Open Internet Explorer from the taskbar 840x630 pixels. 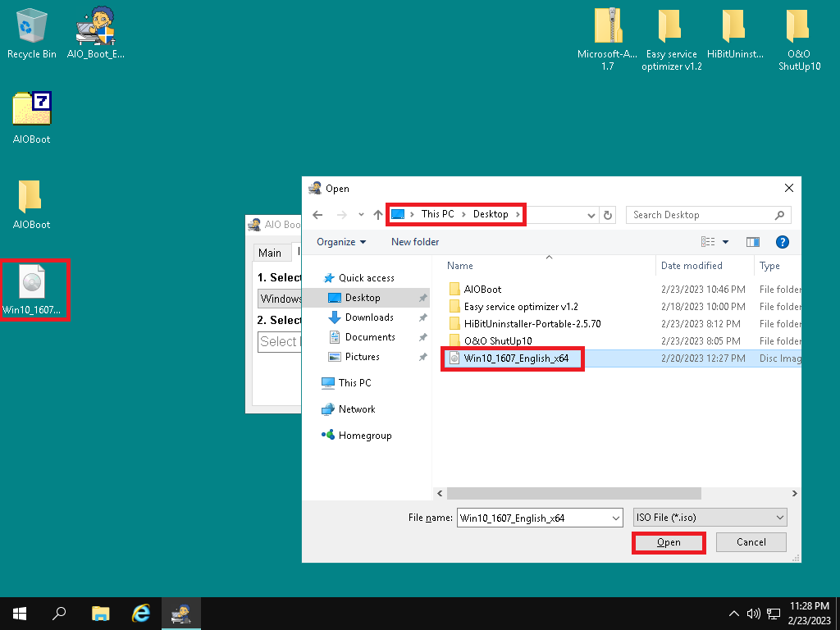pyautogui.click(x=141, y=613)
